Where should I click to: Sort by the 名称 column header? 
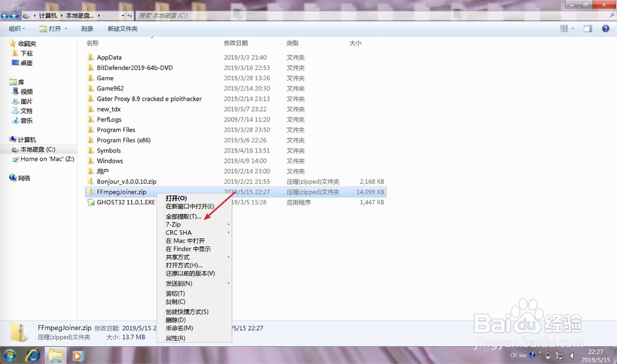tap(93, 43)
